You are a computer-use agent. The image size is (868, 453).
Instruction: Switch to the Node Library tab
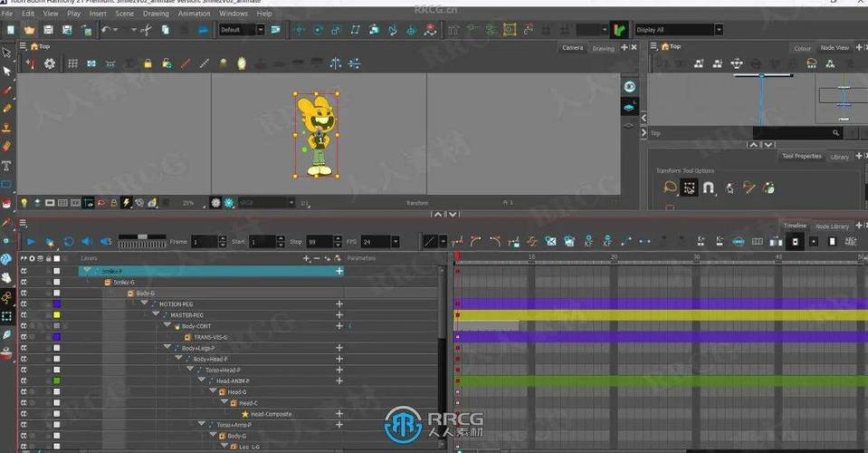832,226
